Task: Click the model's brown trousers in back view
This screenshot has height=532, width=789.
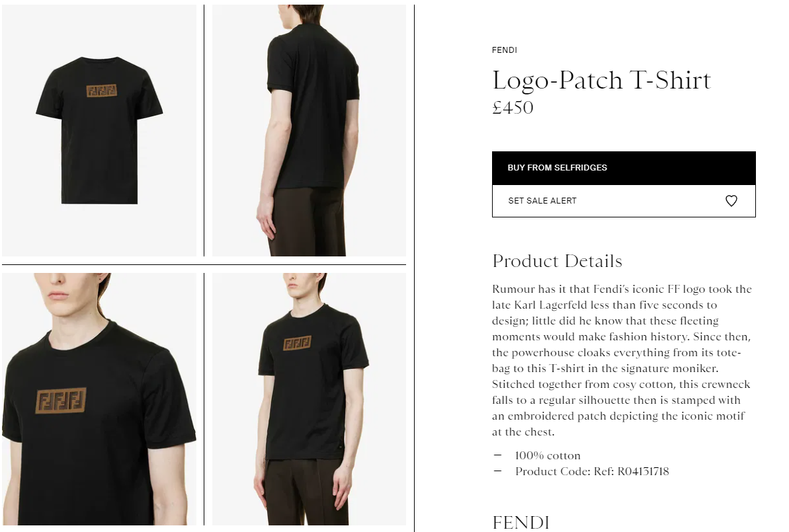Action: coord(306,221)
